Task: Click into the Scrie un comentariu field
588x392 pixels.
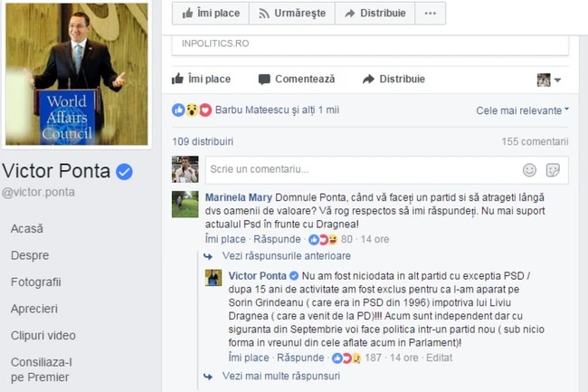Action: coord(386,170)
